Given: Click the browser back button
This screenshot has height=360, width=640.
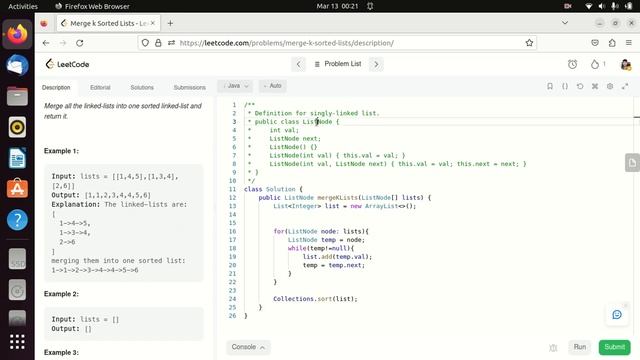Looking at the screenshot, I should pos(46,43).
